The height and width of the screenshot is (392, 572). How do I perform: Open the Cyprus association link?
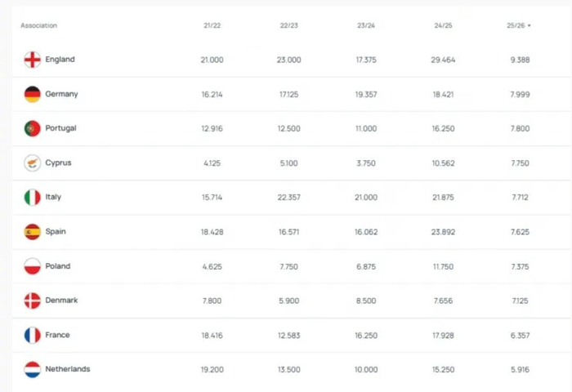[x=58, y=163]
